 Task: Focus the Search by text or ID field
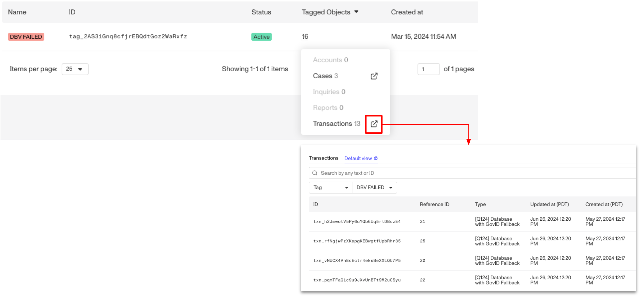pyautogui.click(x=472, y=173)
